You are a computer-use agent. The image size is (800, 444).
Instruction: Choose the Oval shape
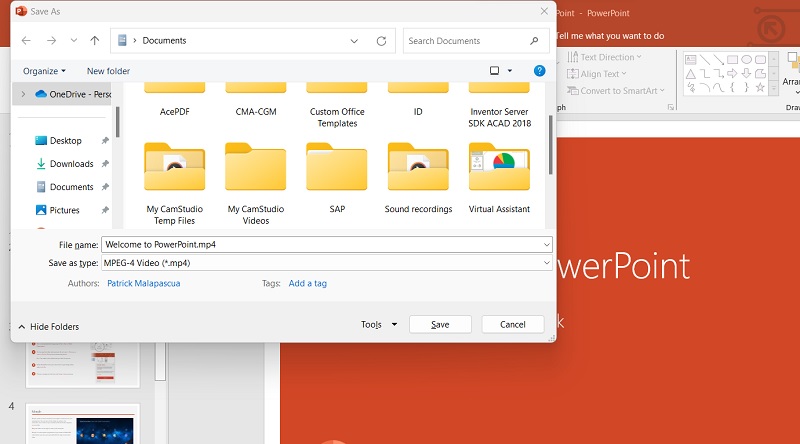(746, 60)
